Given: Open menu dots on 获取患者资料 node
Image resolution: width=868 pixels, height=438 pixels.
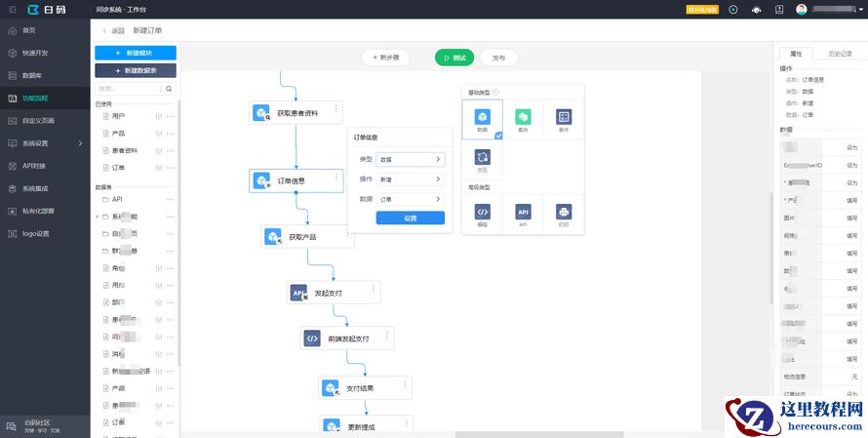Looking at the screenshot, I should point(336,108).
